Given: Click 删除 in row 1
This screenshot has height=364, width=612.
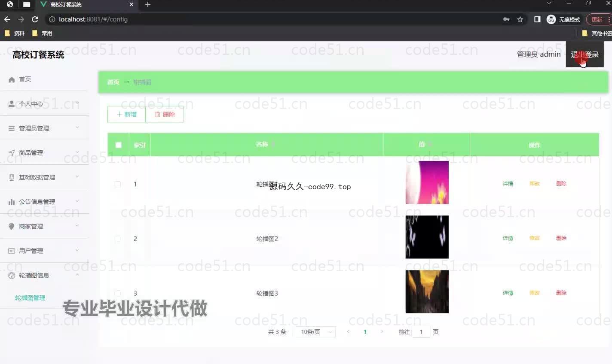Looking at the screenshot, I should click(x=561, y=184).
